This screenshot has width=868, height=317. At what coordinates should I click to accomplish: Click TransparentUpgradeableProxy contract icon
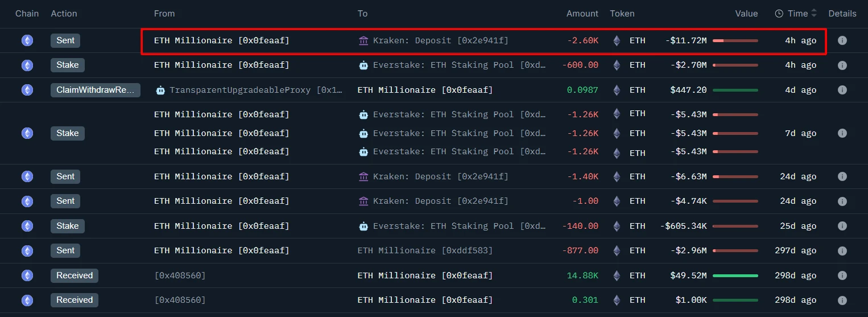[160, 90]
